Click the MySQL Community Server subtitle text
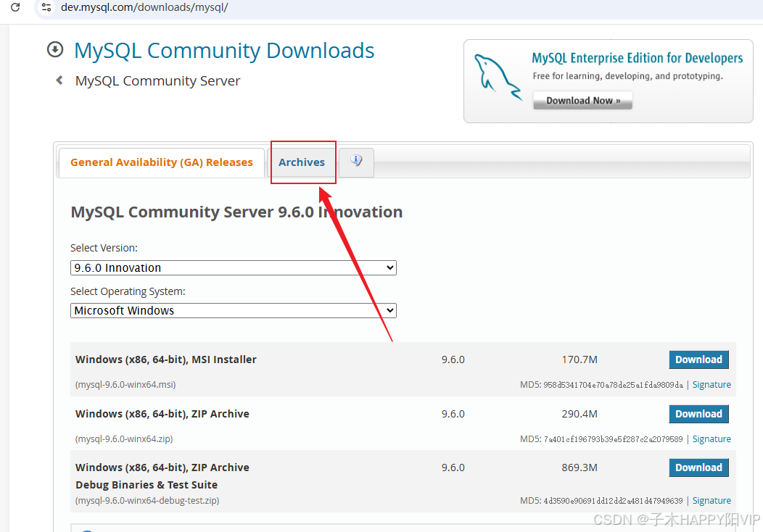The width and height of the screenshot is (763, 532). point(157,80)
